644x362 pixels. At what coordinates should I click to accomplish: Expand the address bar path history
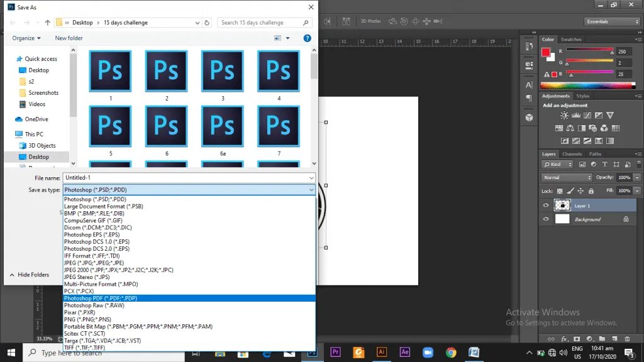197,23
